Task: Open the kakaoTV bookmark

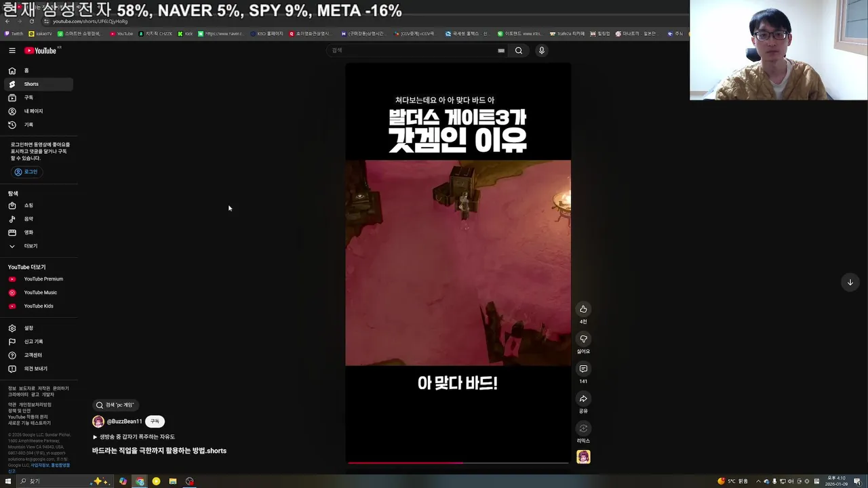Action: click(x=41, y=33)
